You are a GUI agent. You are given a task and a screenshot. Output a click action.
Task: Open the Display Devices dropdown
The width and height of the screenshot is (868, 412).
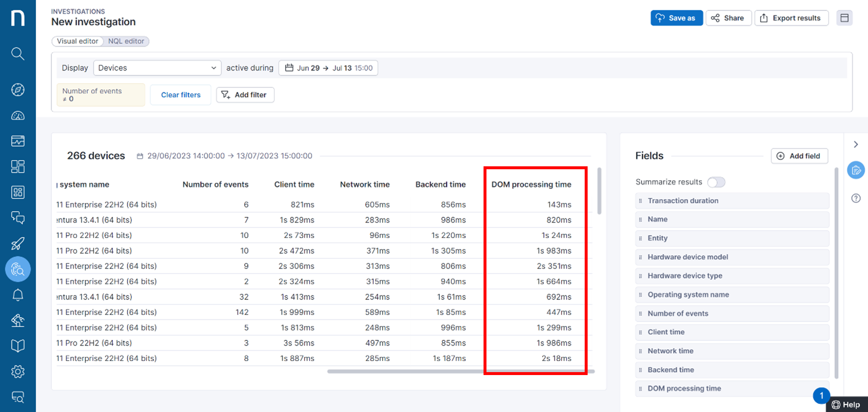(x=157, y=68)
